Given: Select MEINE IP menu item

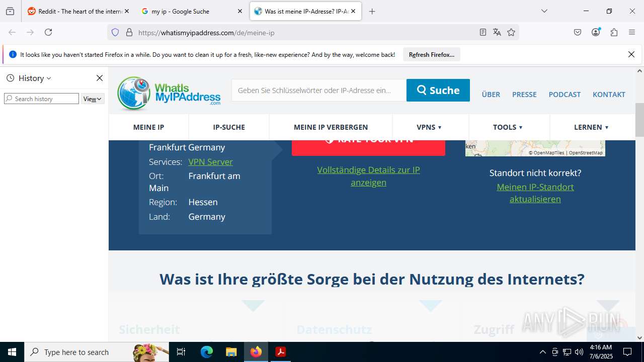Looking at the screenshot, I should (148, 127).
